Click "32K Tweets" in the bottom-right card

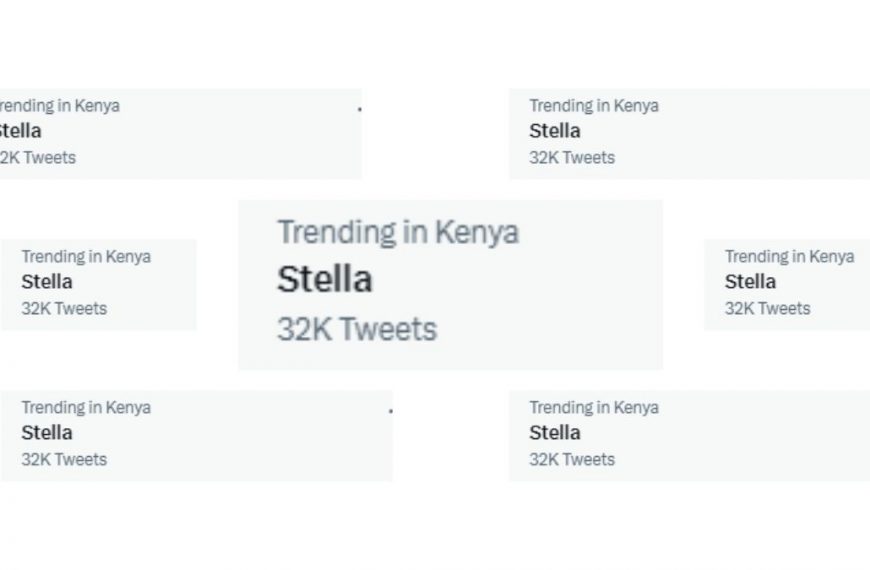pos(571,459)
